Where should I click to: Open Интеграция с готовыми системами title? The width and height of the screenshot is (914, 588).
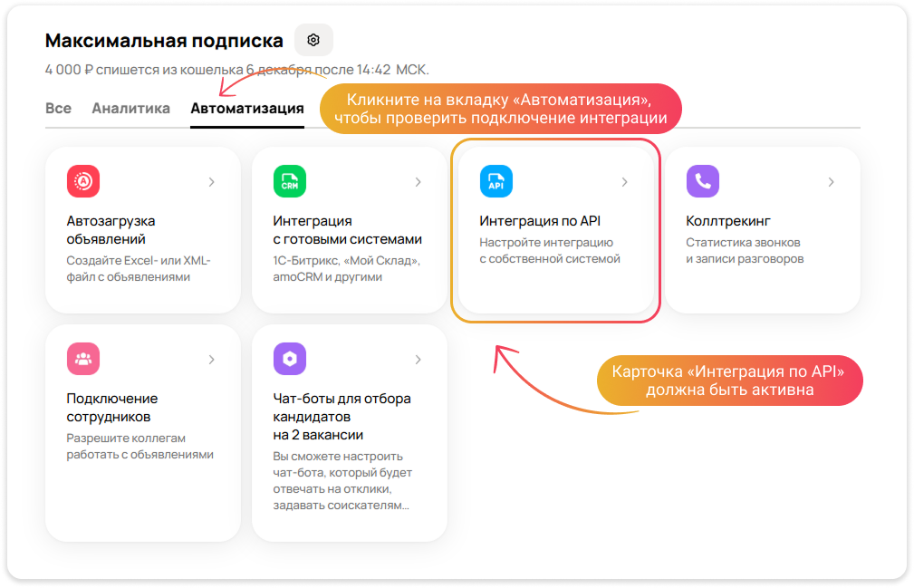pos(348,230)
